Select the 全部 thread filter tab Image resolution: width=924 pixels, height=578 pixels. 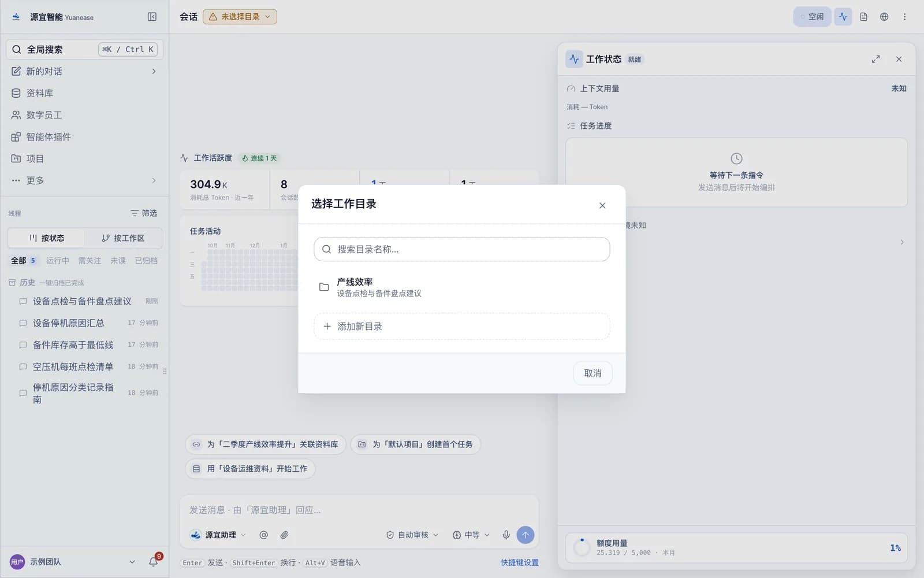pos(23,261)
